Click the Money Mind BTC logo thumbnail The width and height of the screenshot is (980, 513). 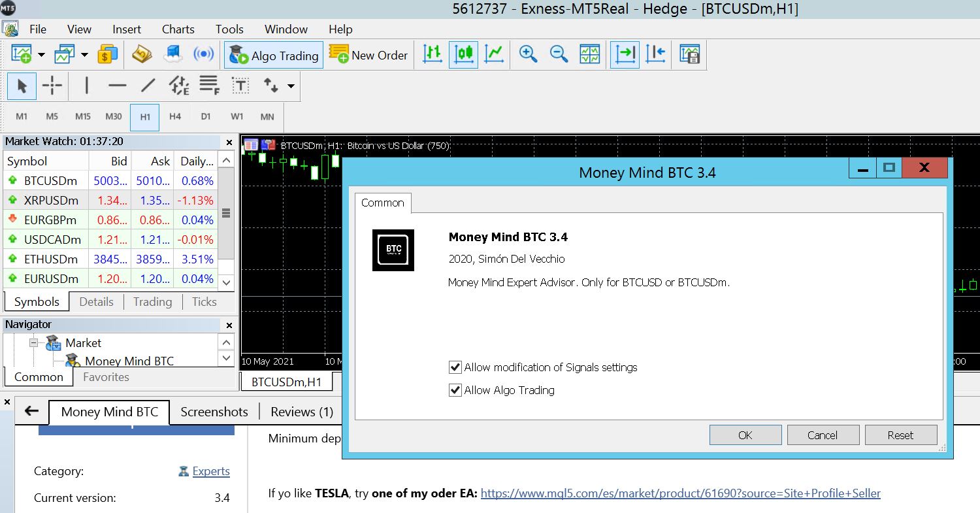pos(393,250)
